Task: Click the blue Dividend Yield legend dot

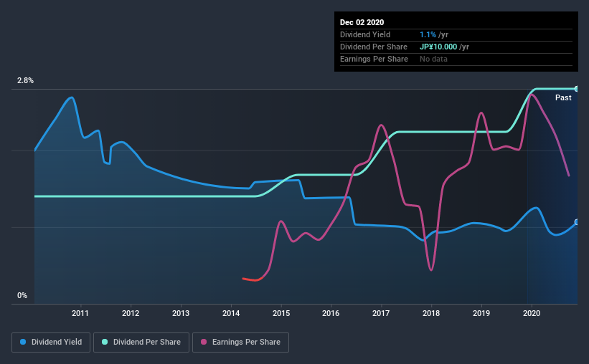Action: [24, 343]
